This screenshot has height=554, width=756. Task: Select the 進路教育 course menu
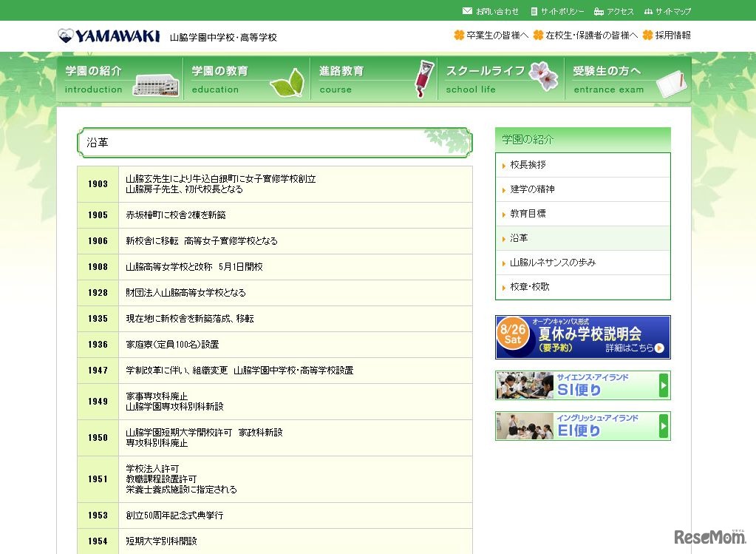coord(373,79)
